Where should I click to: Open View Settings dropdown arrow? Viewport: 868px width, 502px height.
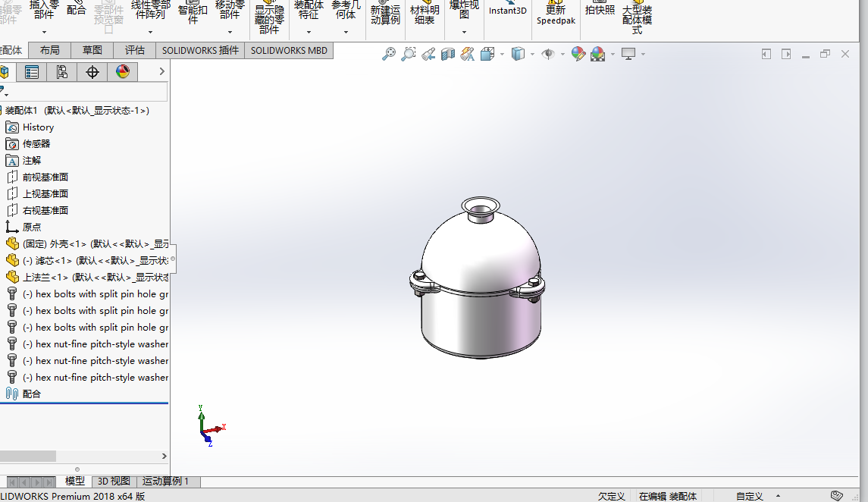pyautogui.click(x=643, y=55)
